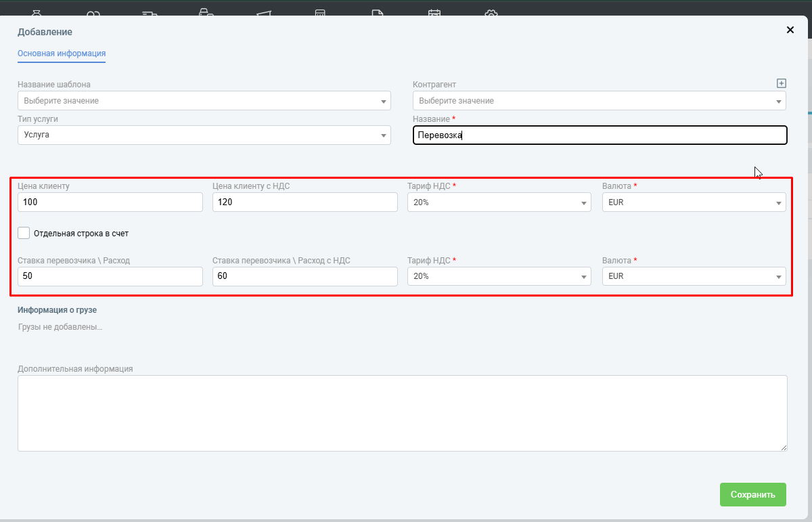812x522 pixels.
Task: Click the calculator icon in top navigation
Action: [x=320, y=13]
